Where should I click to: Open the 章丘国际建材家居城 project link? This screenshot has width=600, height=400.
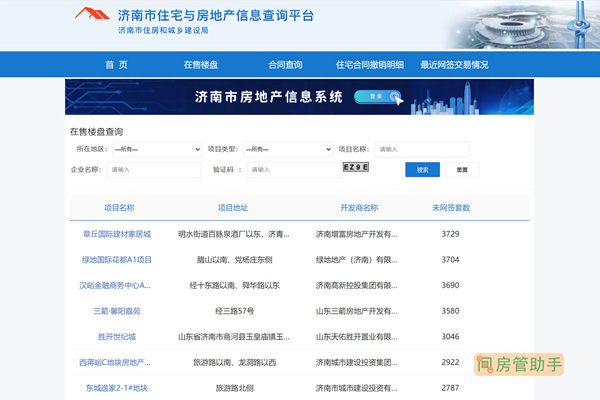pyautogui.click(x=117, y=234)
